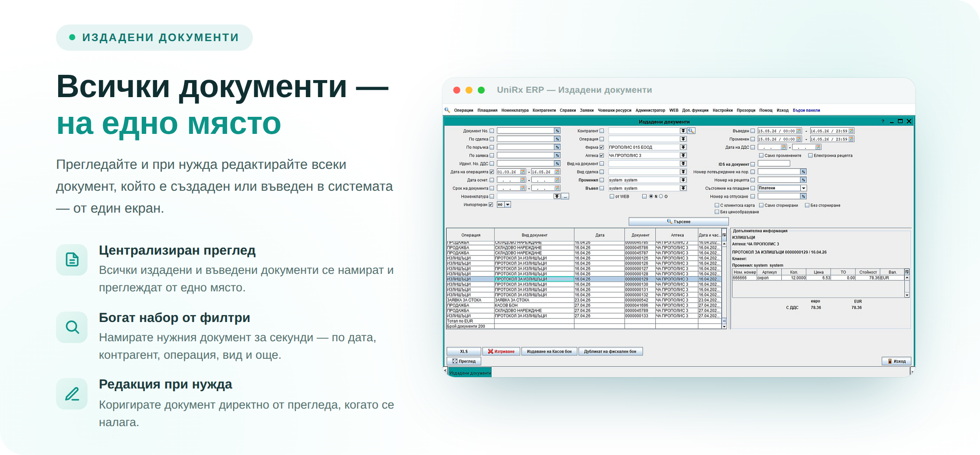Click the IDS на документ input field
The height and width of the screenshot is (455, 980).
click(x=774, y=164)
